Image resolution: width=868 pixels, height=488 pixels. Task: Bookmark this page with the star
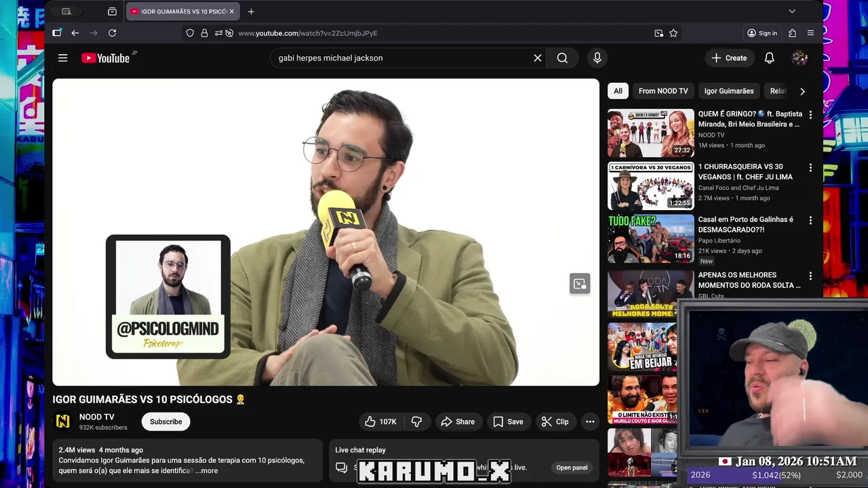(673, 33)
